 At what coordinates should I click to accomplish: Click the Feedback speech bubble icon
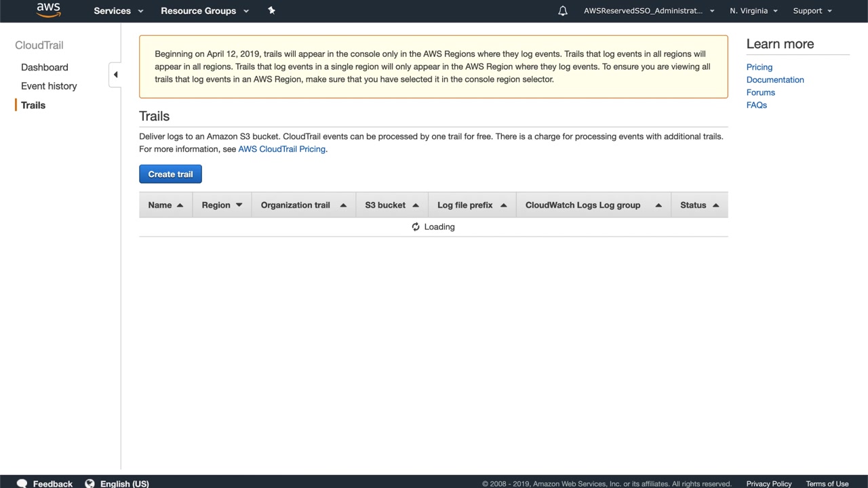coord(22,484)
